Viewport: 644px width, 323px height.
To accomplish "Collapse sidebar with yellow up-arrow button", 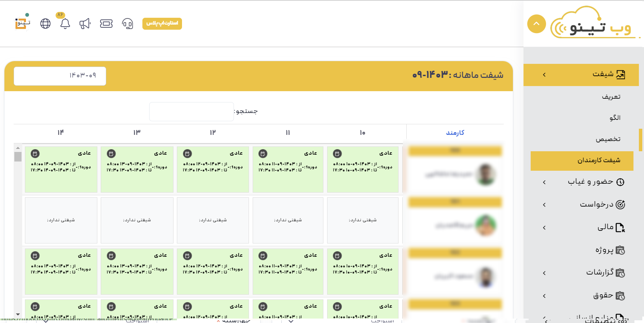I will tap(536, 24).
